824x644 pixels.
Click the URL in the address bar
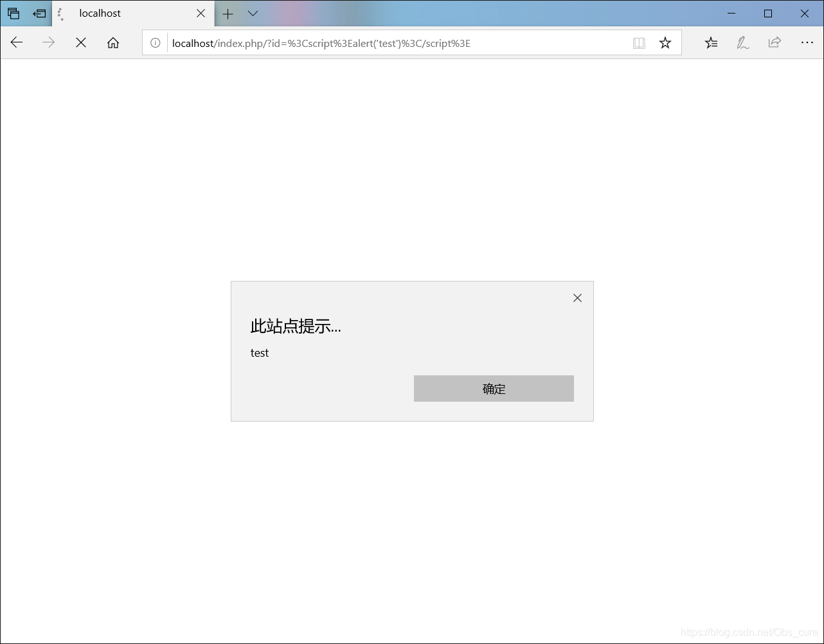[319, 43]
